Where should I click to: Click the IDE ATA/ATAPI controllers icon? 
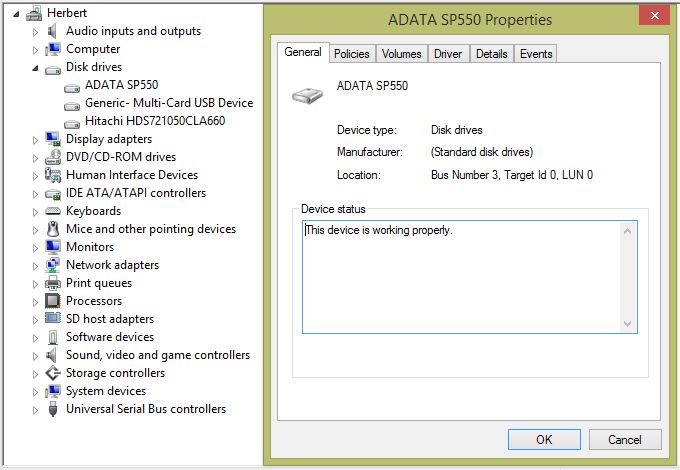coord(53,194)
